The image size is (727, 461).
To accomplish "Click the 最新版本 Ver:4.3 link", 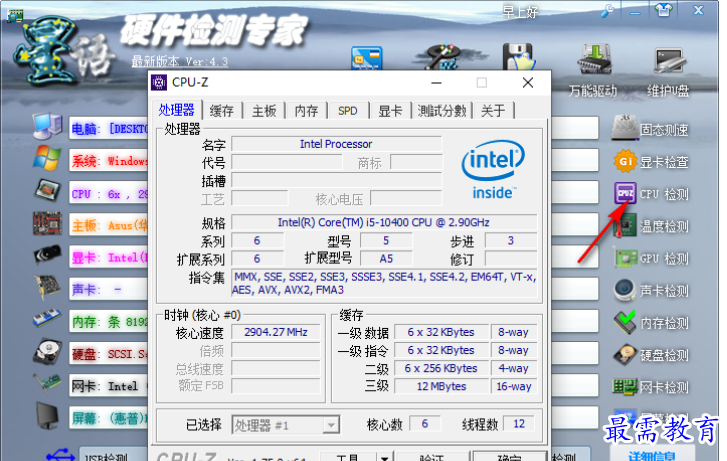I will (179, 61).
